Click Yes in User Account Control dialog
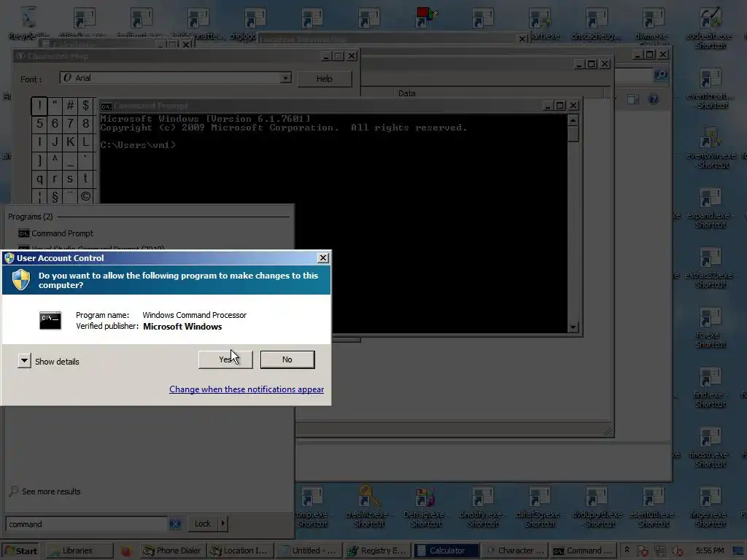Viewport: 747px width, 560px height. pyautogui.click(x=225, y=359)
